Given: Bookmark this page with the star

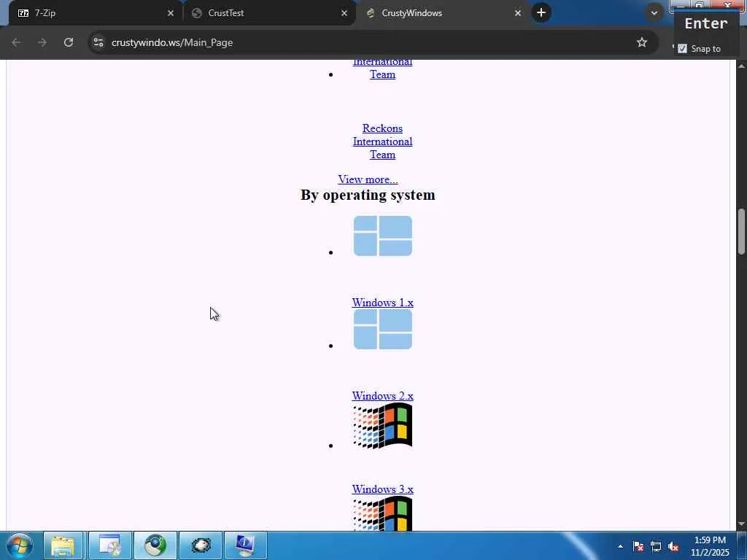Looking at the screenshot, I should tap(642, 42).
